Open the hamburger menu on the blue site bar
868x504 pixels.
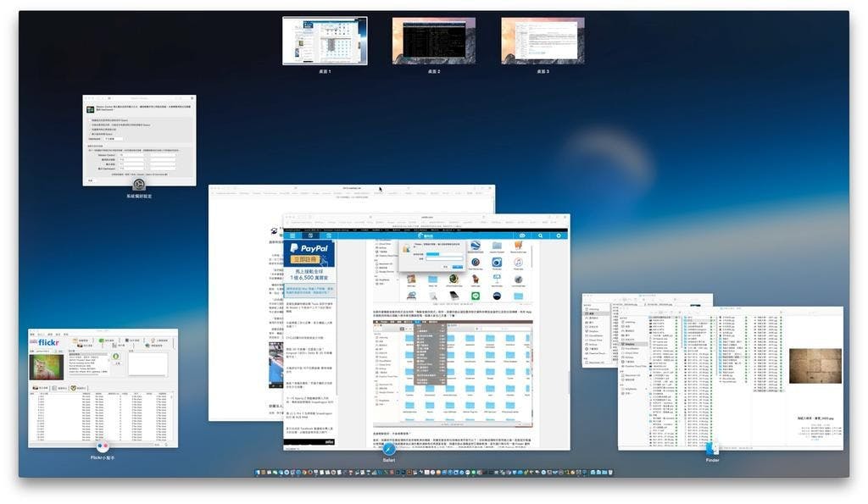(x=292, y=235)
